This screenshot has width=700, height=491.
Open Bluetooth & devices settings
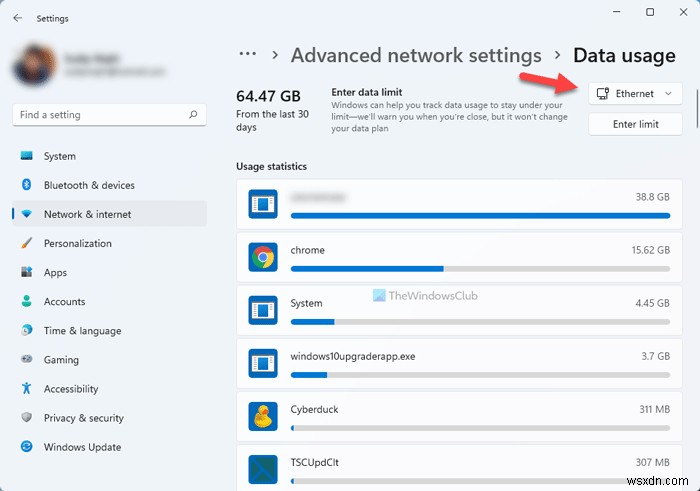click(x=109, y=185)
